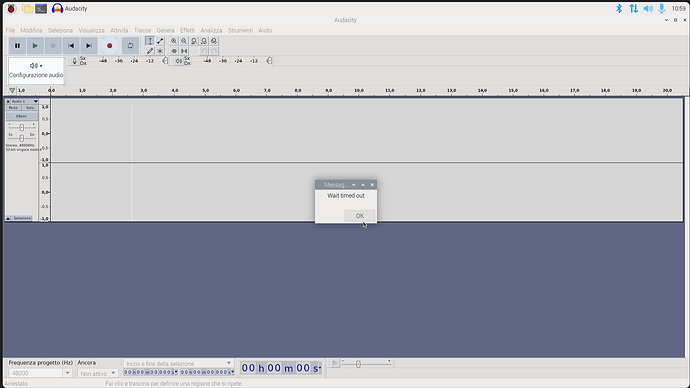The height and width of the screenshot is (388, 690).
Task: Open the Ancora Non attivo dropdown
Action: pos(98,373)
